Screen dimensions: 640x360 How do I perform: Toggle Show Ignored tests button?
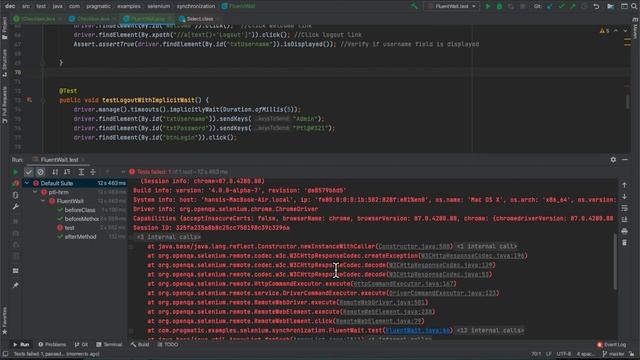tap(40, 172)
